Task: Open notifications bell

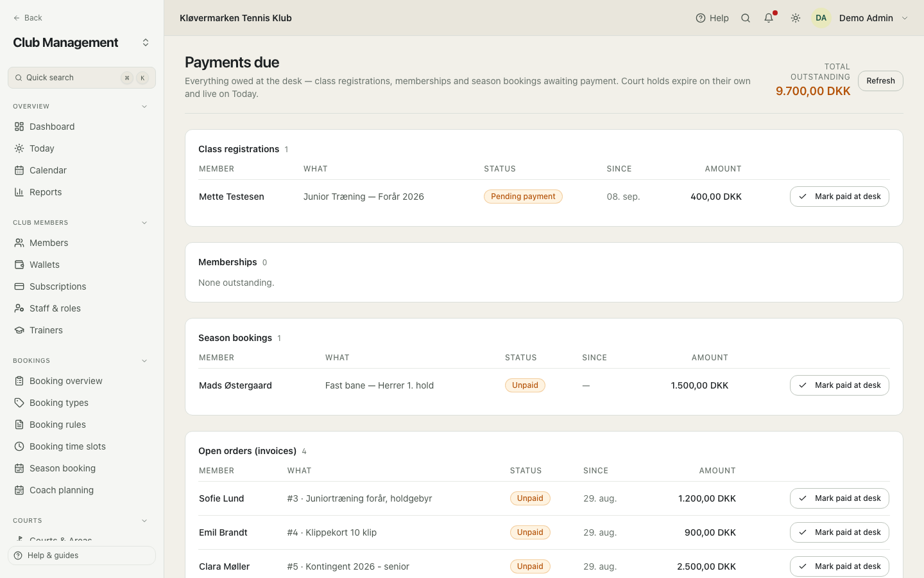Action: (769, 18)
